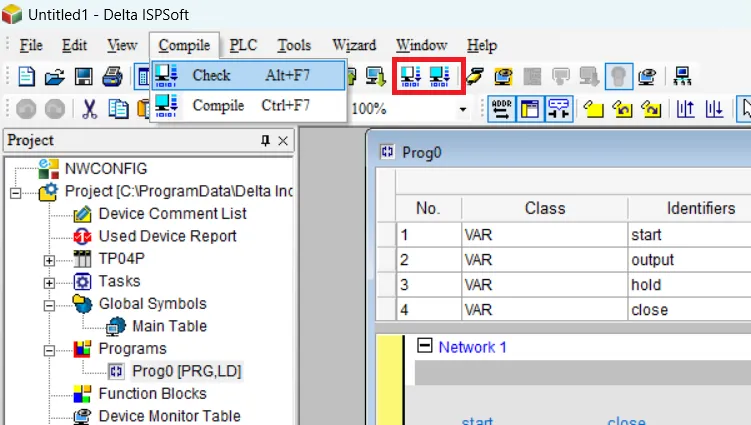Pin the Project panel
Screen dimensions: 751x425
pos(265,140)
